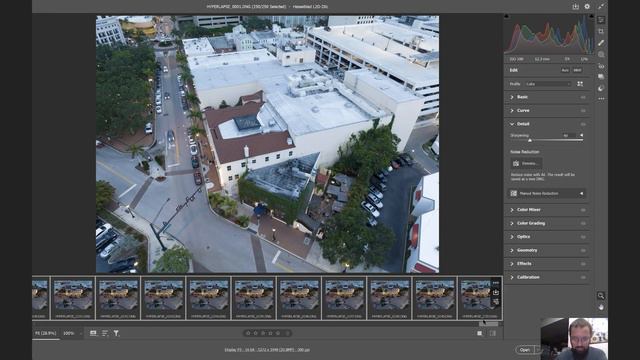
Task: Set zoom to 100%
Action: coord(69,333)
